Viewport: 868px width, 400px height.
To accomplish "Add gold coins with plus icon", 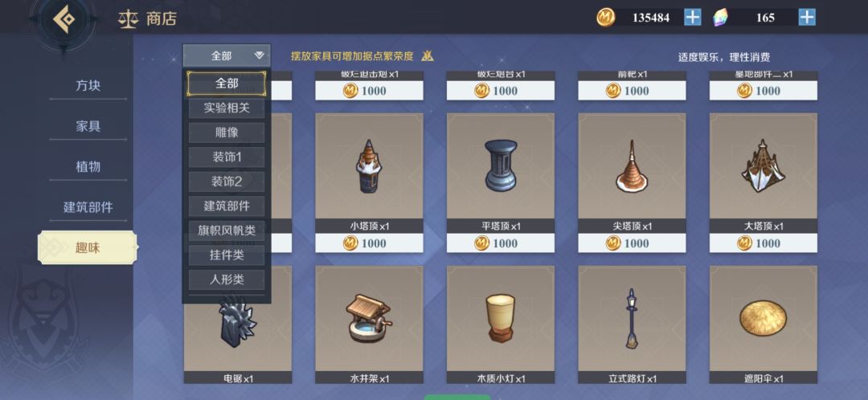I will coord(693,17).
